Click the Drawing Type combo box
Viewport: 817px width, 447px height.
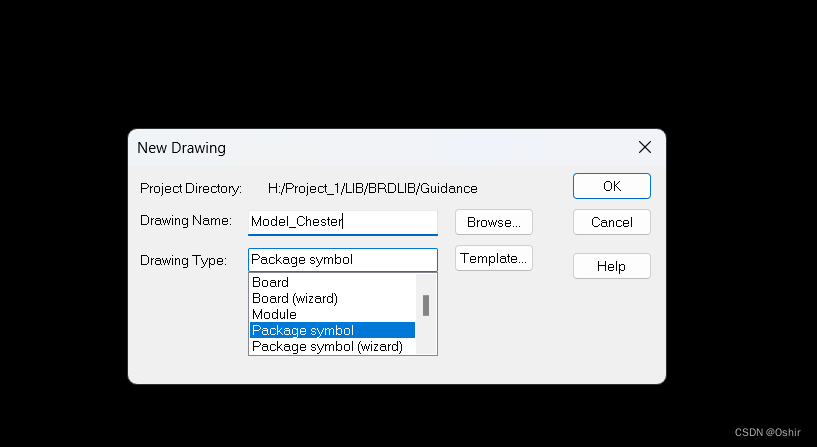[342, 260]
